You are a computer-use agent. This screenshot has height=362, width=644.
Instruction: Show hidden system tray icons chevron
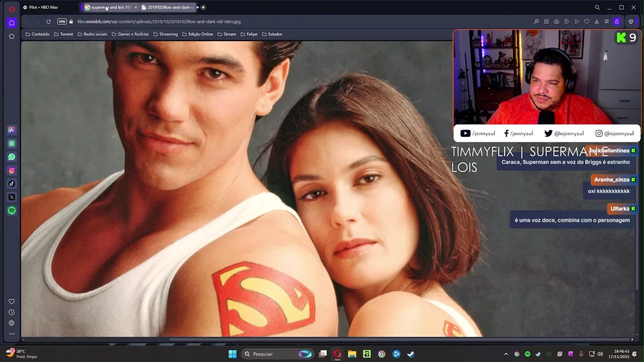(x=506, y=354)
